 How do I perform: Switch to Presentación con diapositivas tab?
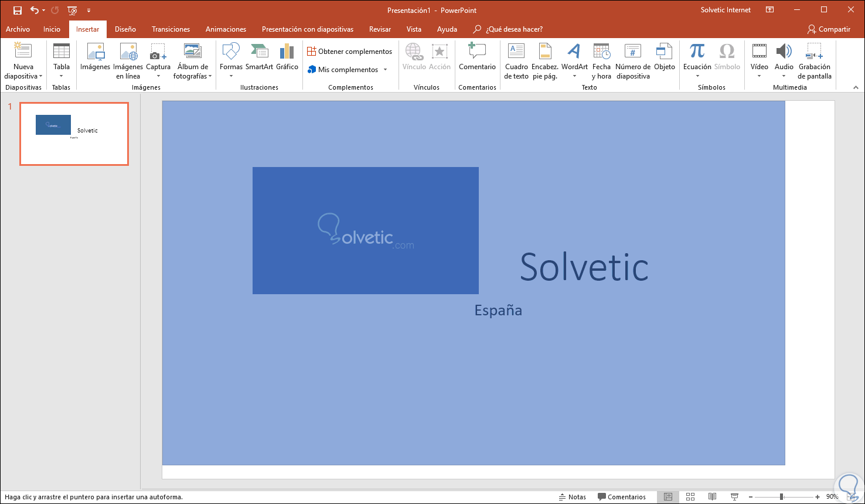[x=308, y=29]
